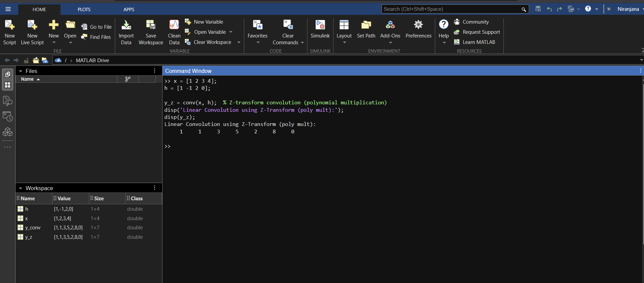
Task: Open the Community link
Action: coord(472,22)
